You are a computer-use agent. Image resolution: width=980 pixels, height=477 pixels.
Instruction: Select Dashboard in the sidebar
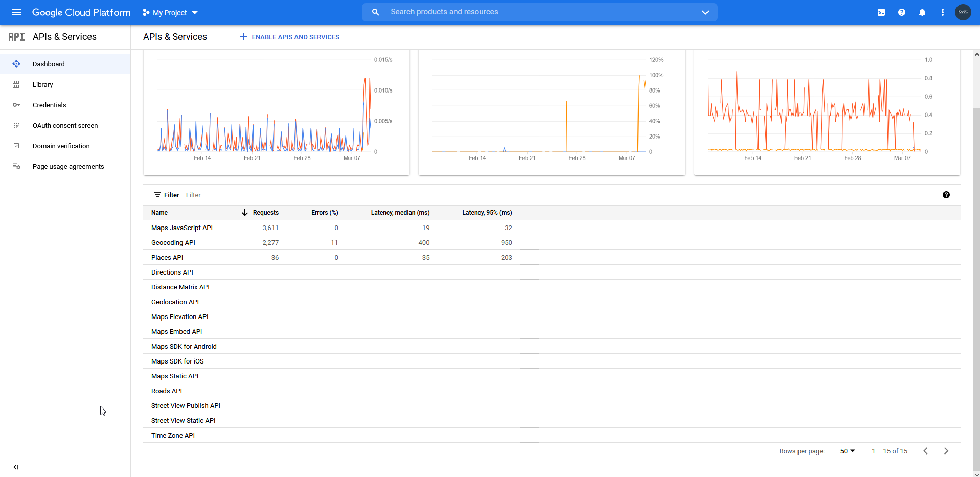pyautogui.click(x=65, y=64)
